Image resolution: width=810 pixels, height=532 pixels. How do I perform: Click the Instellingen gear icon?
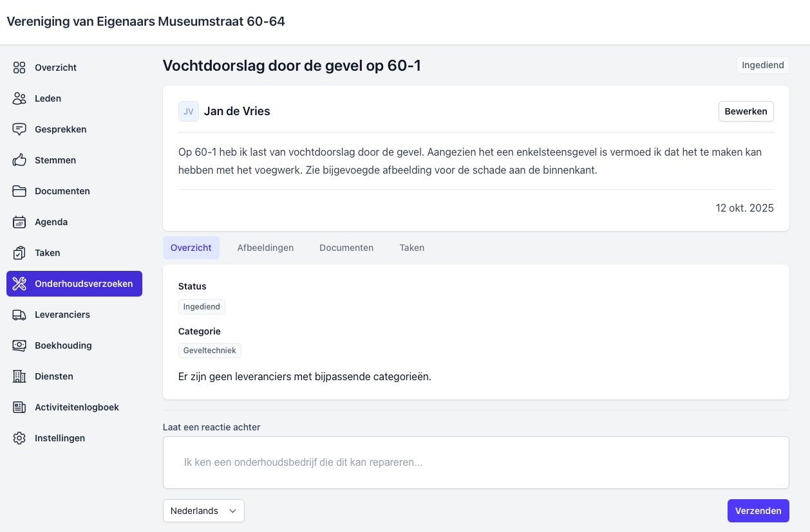[x=19, y=438]
